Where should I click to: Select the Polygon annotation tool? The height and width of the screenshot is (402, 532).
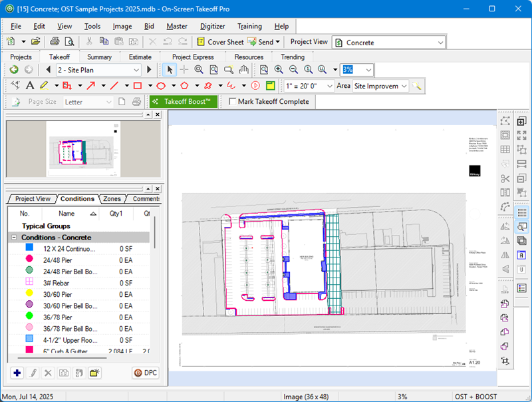click(x=184, y=86)
